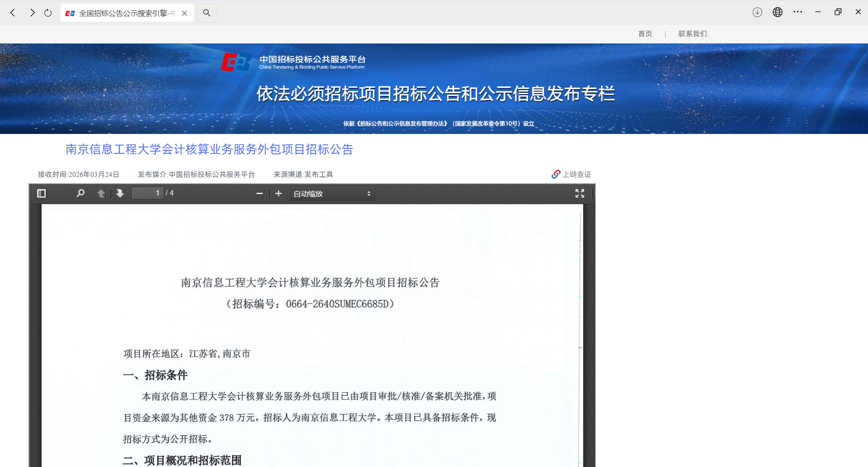The height and width of the screenshot is (467, 868).
Task: Open the 首页 home link
Action: pos(645,34)
